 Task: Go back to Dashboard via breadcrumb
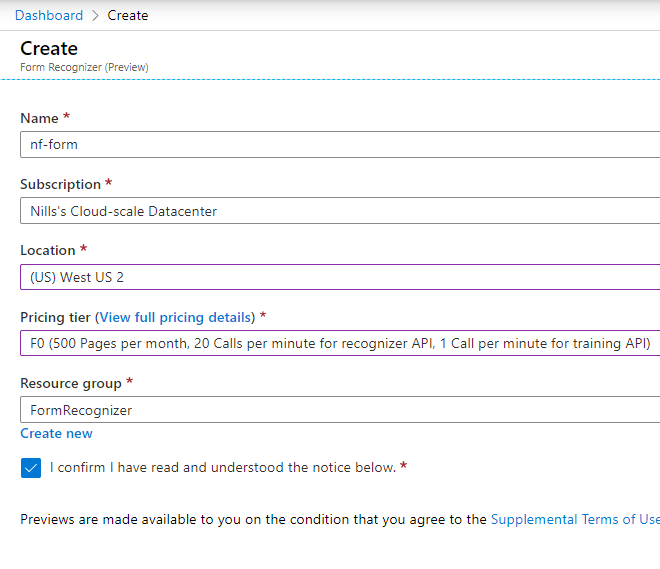pyautogui.click(x=49, y=15)
